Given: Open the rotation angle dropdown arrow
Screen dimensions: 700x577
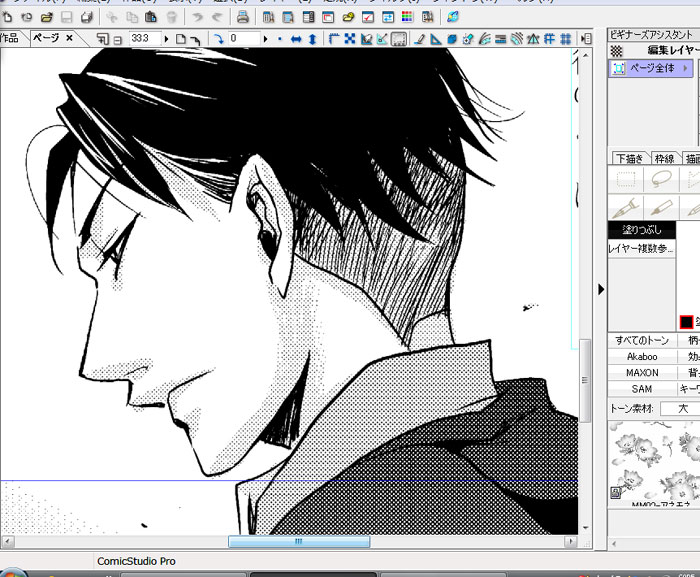Looking at the screenshot, I should click(266, 39).
